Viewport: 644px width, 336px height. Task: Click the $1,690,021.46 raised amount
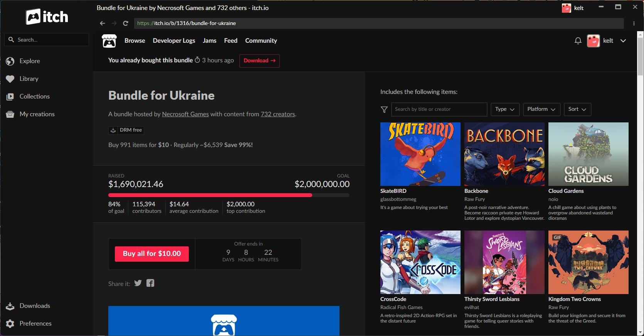[x=136, y=184]
